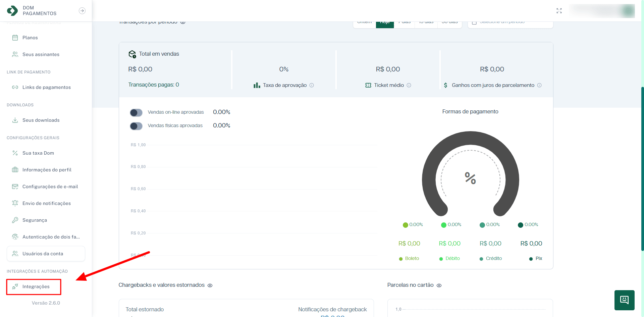Click the Boleto legend color dot

(x=401, y=259)
